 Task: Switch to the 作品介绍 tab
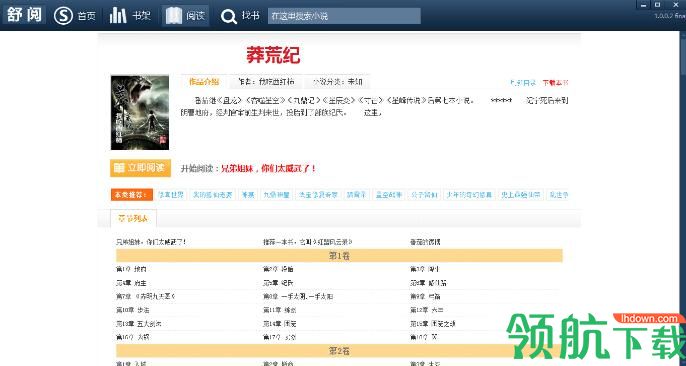(x=204, y=82)
